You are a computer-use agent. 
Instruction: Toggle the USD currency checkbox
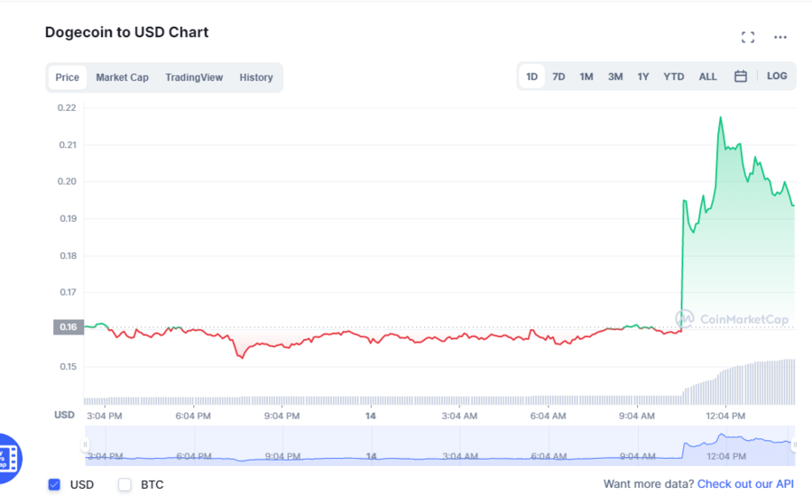click(x=54, y=484)
